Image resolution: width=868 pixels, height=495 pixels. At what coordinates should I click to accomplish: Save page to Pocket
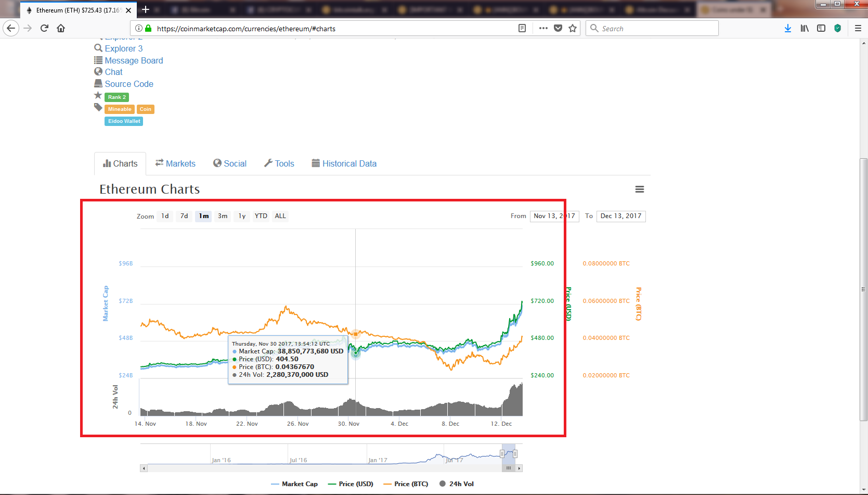click(x=558, y=29)
